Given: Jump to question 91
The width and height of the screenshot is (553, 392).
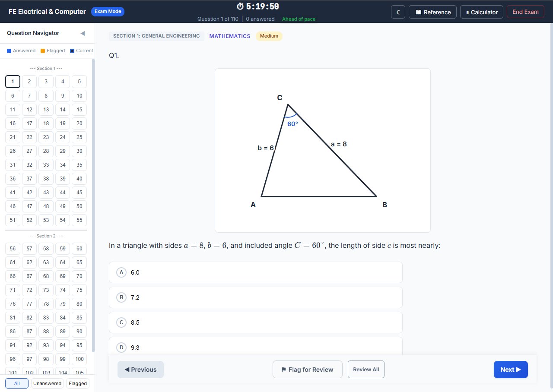Looking at the screenshot, I should [x=13, y=345].
